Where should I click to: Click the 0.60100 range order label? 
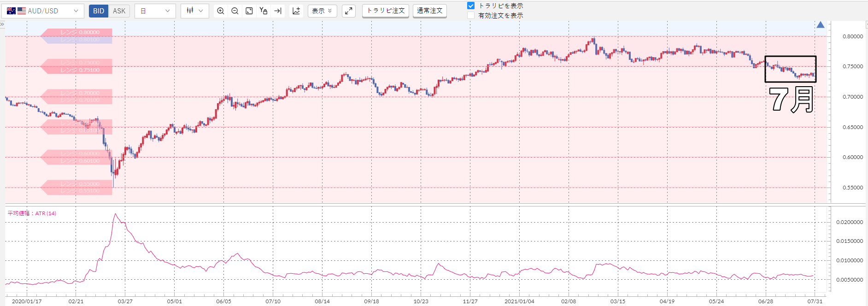(x=77, y=161)
